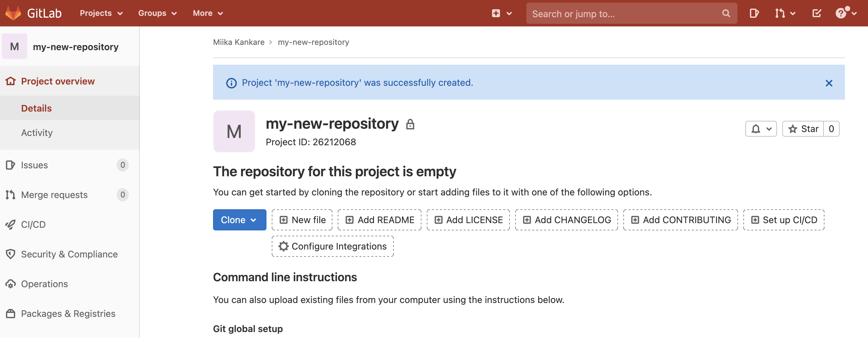Open the Issues icon in top navbar
This screenshot has width=868, height=338.
754,13
